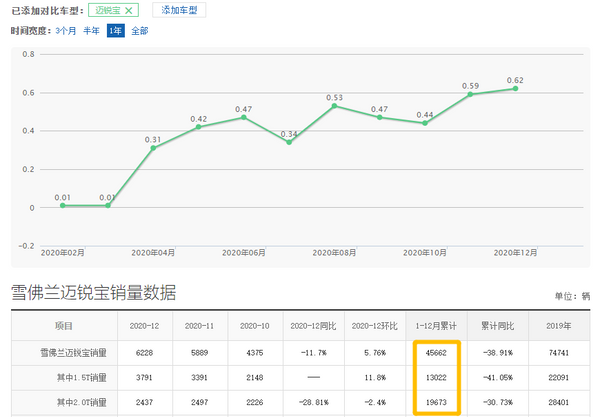Click the 11.8% cell
600x417 pixels.
375,378
